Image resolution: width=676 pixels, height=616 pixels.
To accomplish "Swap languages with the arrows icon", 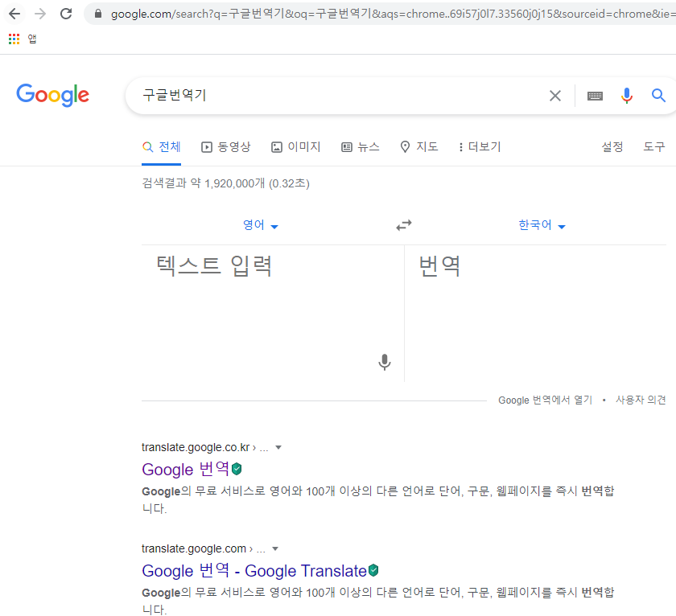I will 404,225.
